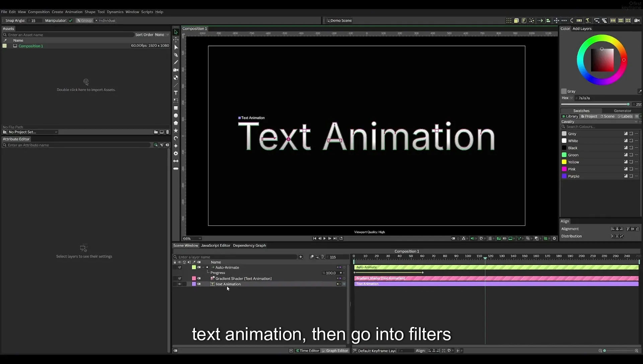
Task: Switch to Dependency Graph tab
Action: click(x=249, y=246)
